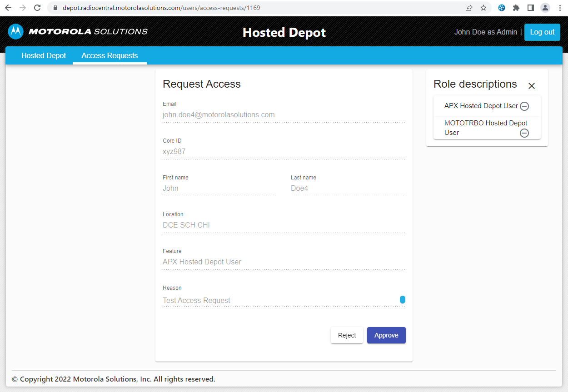Click the browser address bar URL
Viewport: 568px width, 392px height.
(x=161, y=8)
